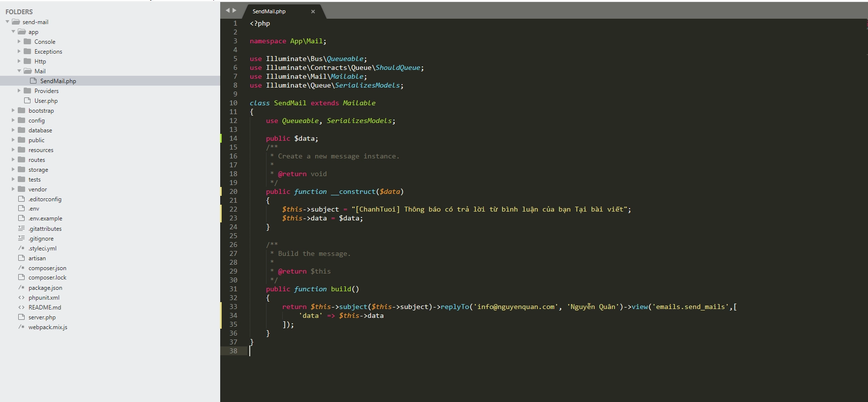
Task: Open composer.json in the file tree
Action: 47,268
